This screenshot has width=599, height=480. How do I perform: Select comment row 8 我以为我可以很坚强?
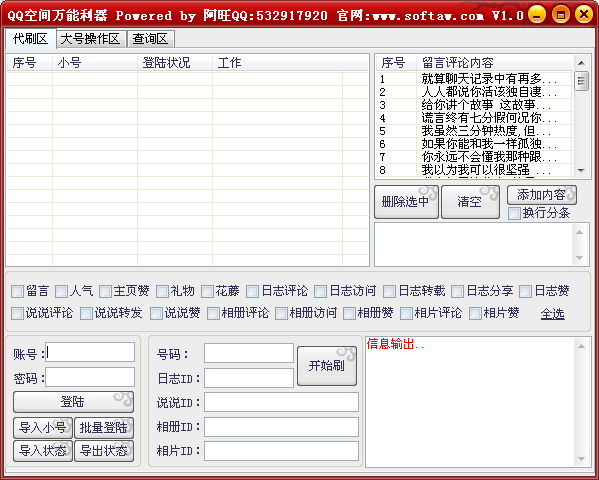click(x=474, y=170)
